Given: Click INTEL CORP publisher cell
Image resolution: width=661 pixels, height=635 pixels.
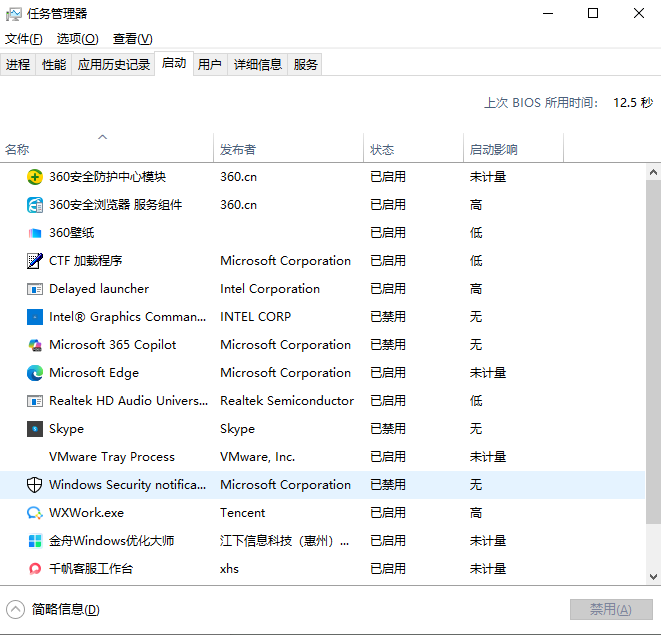Looking at the screenshot, I should click(x=255, y=317).
